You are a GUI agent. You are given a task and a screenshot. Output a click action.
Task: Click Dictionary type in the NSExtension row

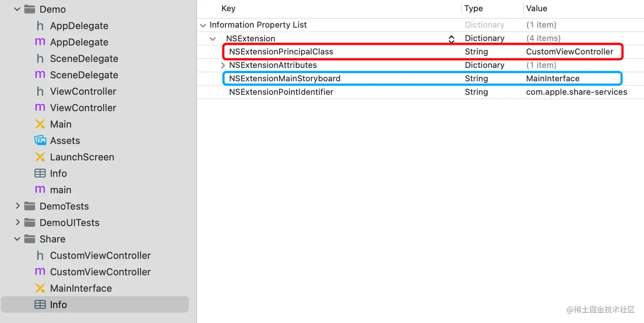pos(485,38)
